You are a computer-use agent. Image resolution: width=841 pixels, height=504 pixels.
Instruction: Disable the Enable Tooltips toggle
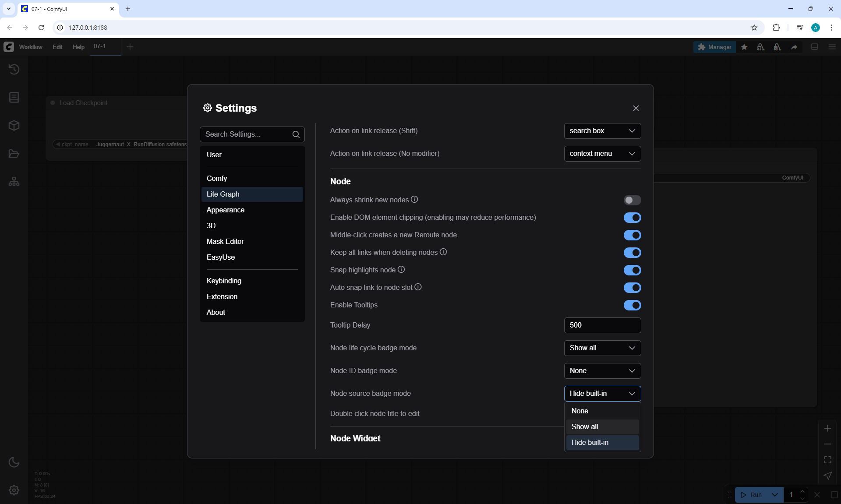click(632, 305)
